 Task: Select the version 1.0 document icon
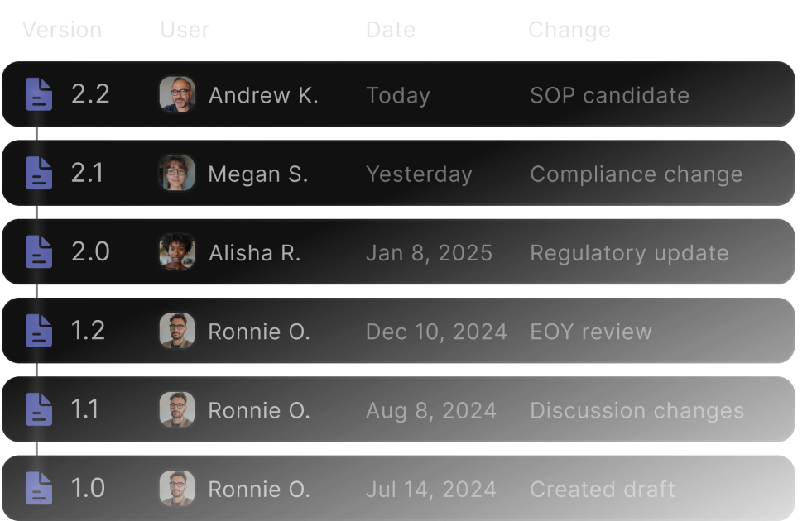click(x=39, y=489)
